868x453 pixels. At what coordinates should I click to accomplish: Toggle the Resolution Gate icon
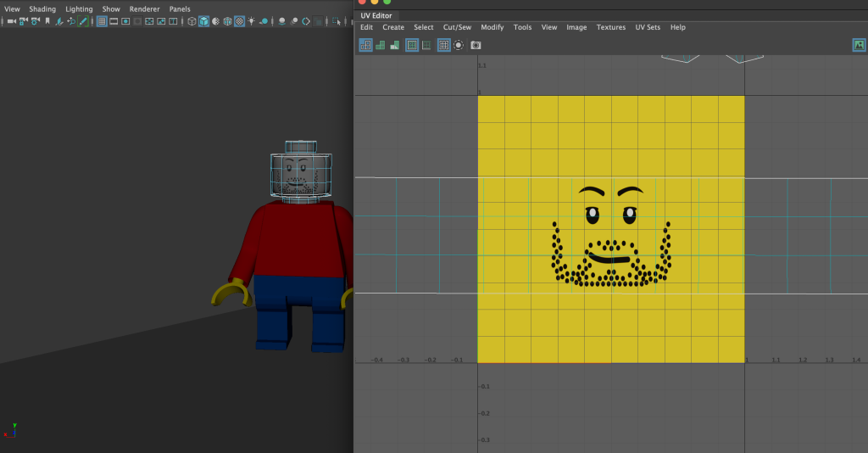(x=125, y=21)
